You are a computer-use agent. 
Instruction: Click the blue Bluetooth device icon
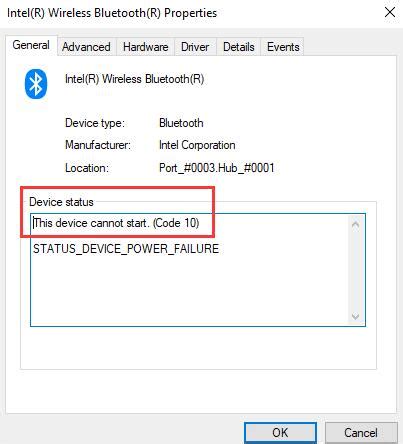[x=36, y=84]
